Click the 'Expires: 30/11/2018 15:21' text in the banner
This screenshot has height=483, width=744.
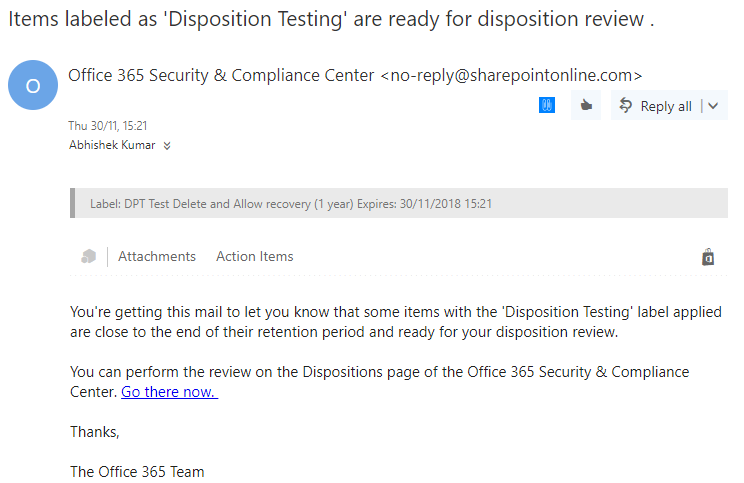click(x=424, y=204)
